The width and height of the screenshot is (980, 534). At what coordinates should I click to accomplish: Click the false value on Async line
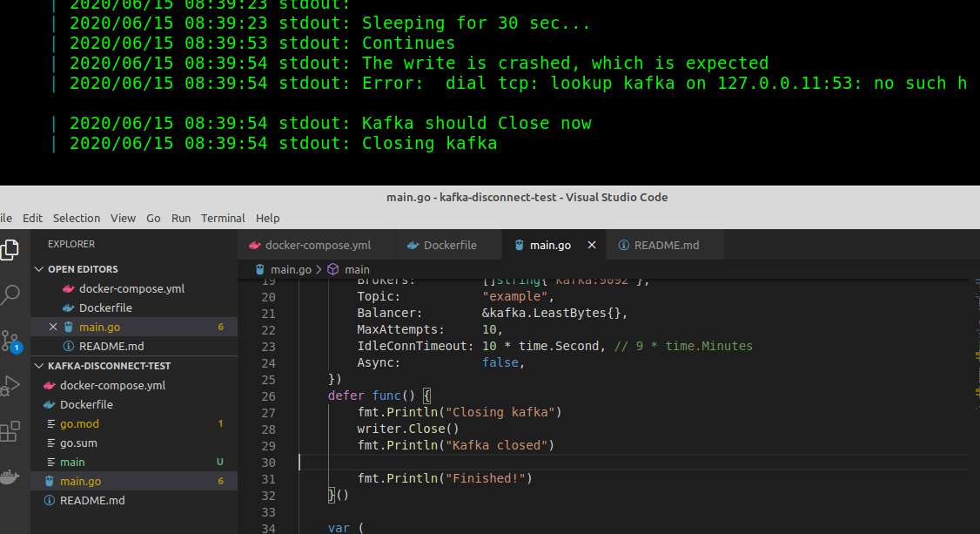[500, 362]
